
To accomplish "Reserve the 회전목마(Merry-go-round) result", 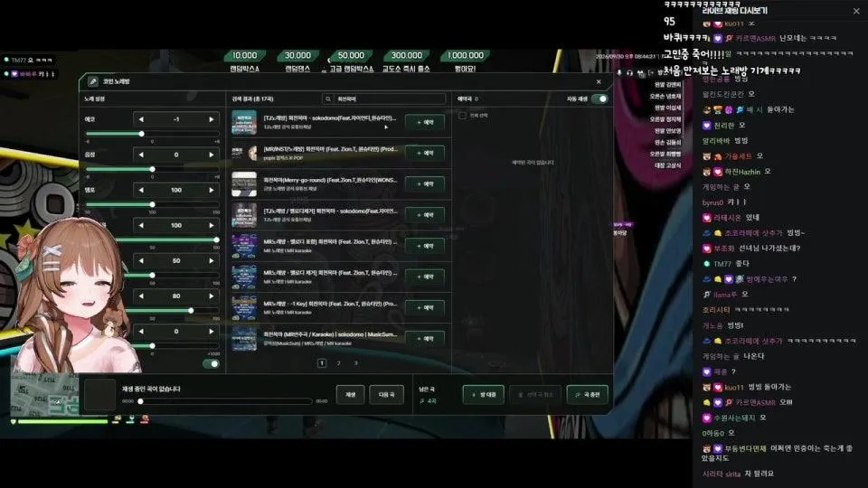I will [x=425, y=184].
